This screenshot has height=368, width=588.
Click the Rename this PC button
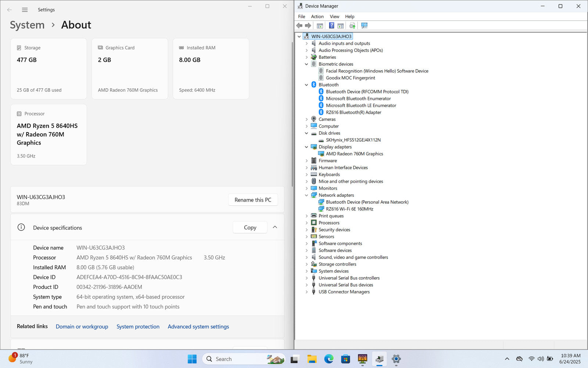(253, 200)
